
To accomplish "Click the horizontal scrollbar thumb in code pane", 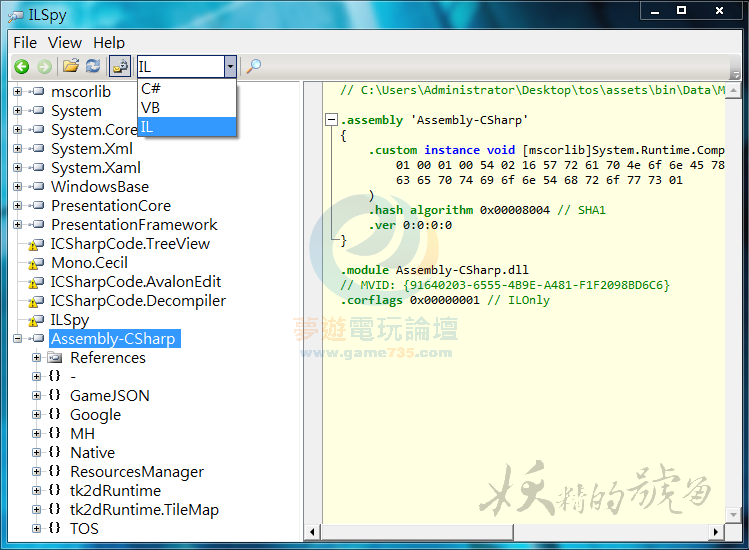I will point(417,532).
